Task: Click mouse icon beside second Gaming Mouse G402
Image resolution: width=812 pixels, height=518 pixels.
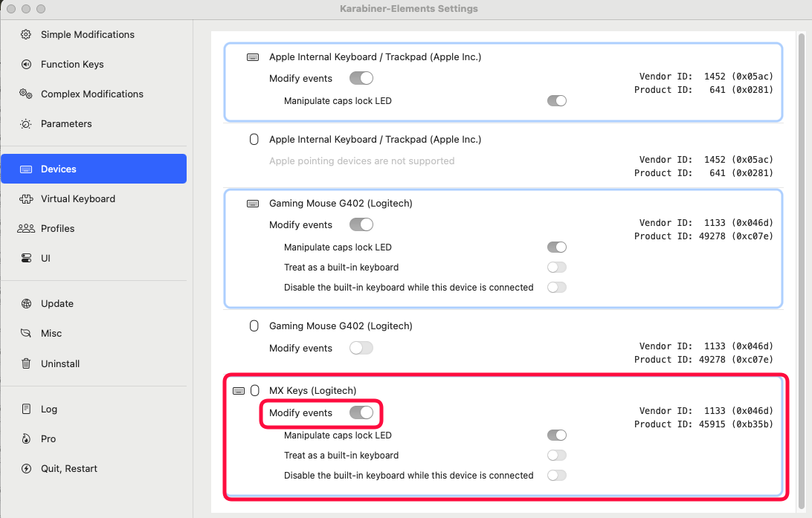Action: pos(254,326)
